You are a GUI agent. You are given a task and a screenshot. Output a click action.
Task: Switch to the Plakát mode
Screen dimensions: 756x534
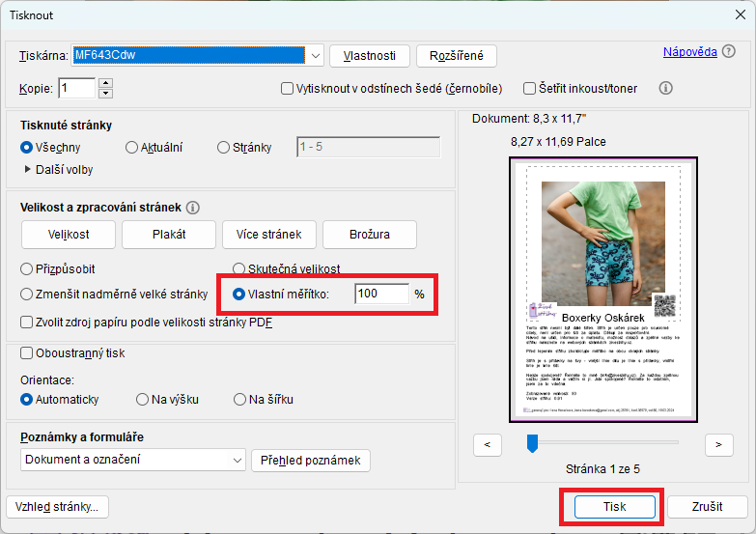tap(169, 234)
